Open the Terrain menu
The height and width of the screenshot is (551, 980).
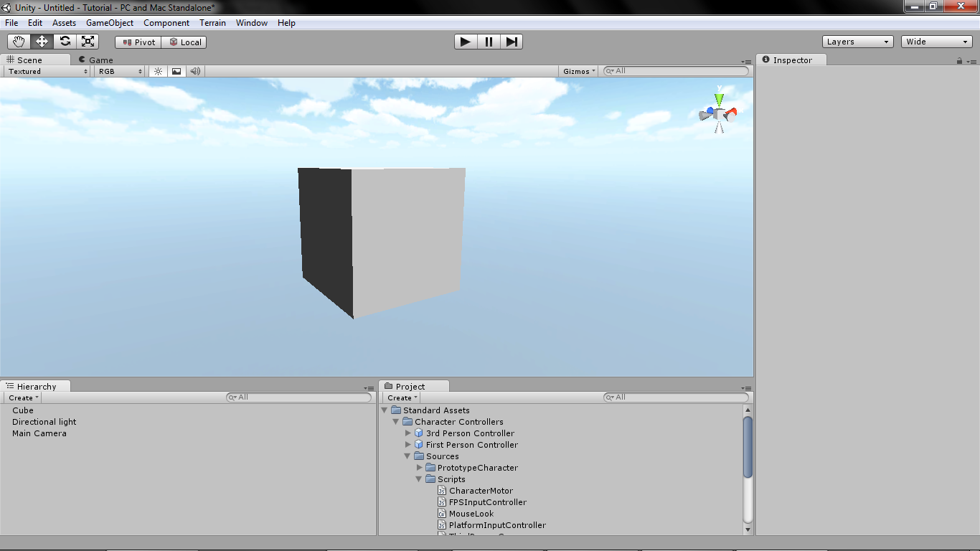coord(212,23)
